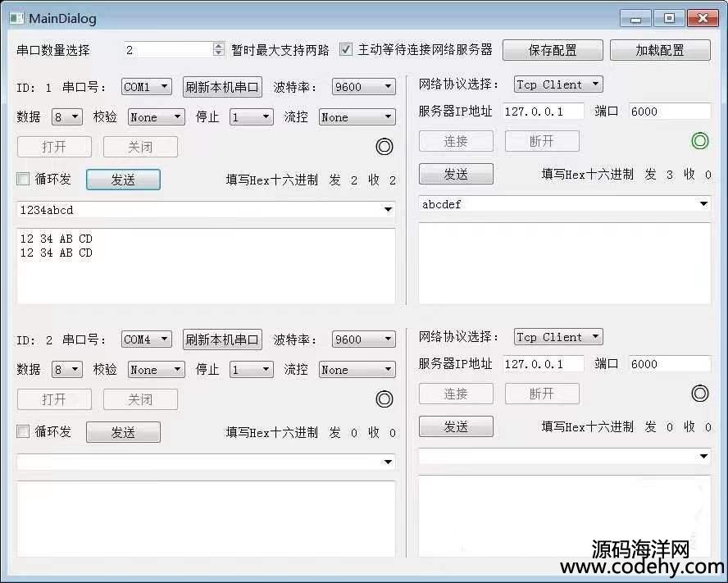Click ID 1 serial receive log with 12 34 AB CD
This screenshot has height=583, width=728.
206,266
